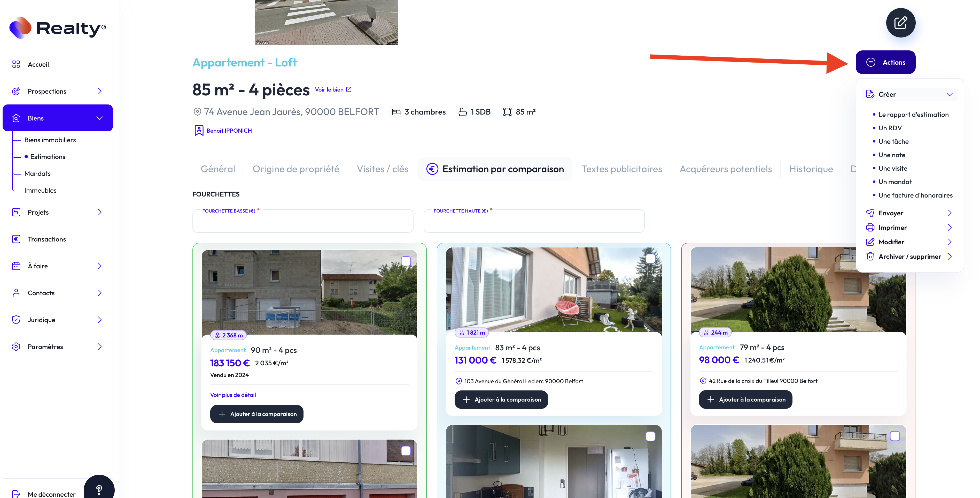Switch to the Origine de propriété tab

pyautogui.click(x=295, y=169)
